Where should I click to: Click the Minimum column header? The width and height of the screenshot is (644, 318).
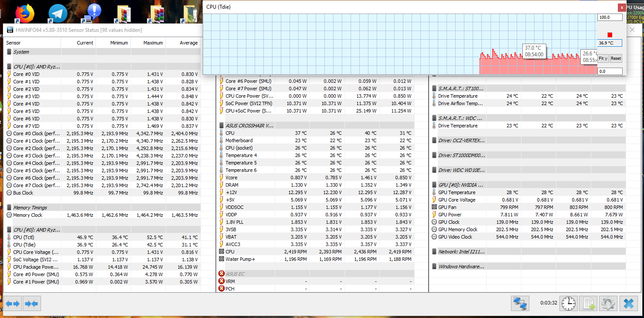point(113,43)
